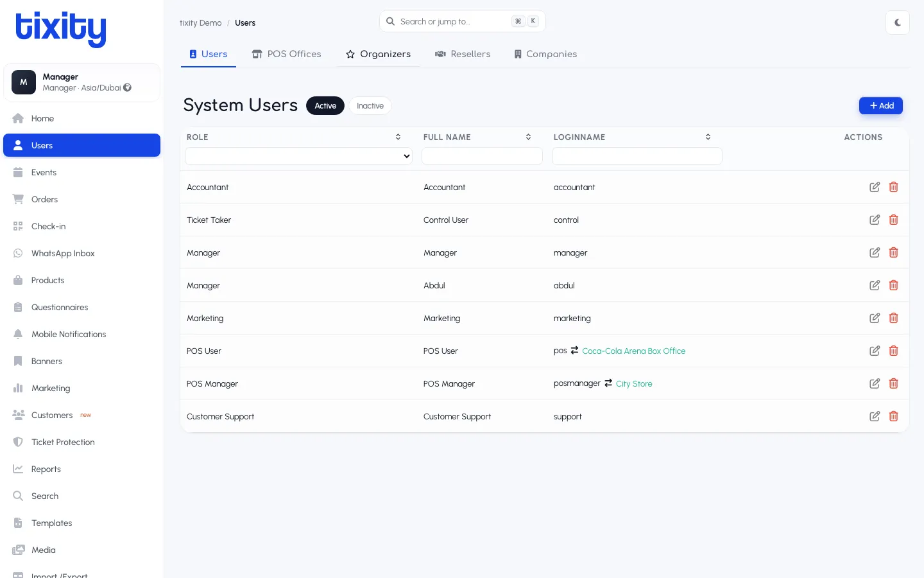Open Customers in sidebar

tap(81, 415)
